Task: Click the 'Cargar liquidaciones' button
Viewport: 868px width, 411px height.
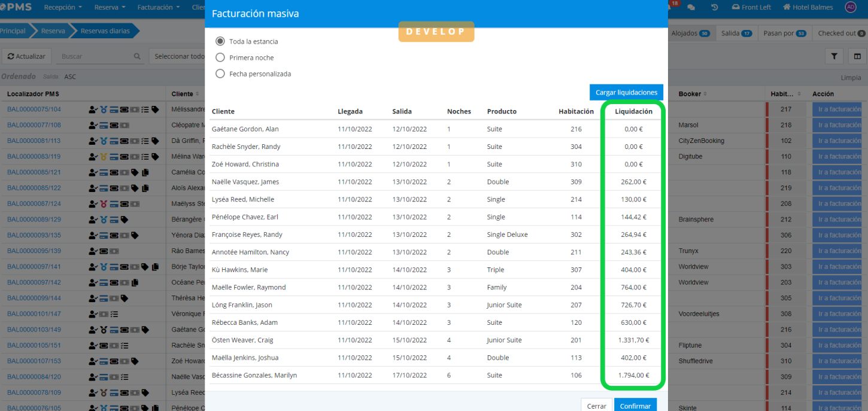Action: [626, 92]
